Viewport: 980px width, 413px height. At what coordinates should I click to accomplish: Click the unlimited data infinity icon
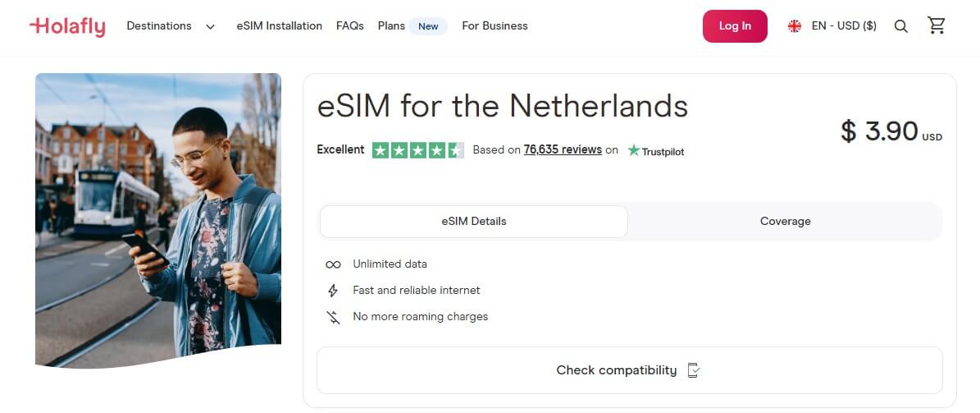pyautogui.click(x=333, y=264)
